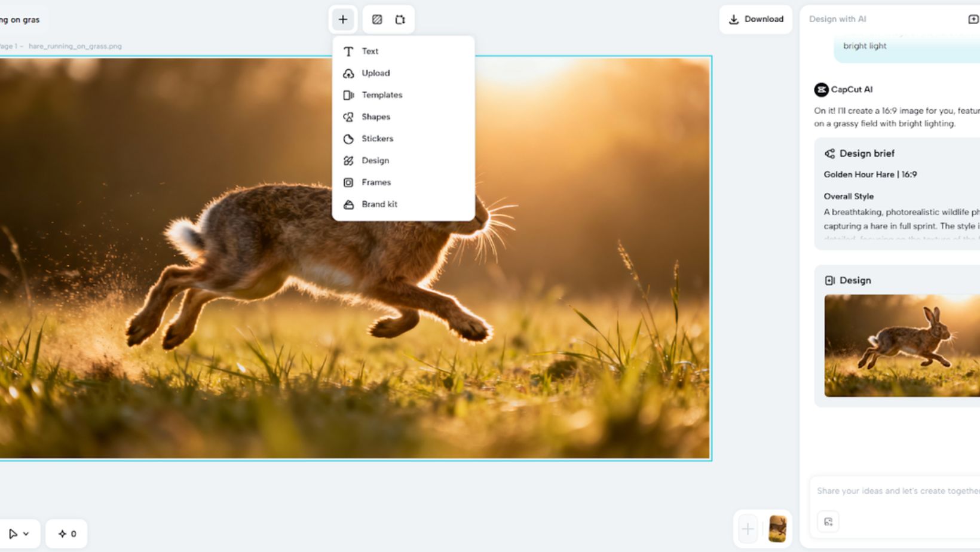Open Templates from the add menu

[x=381, y=95]
